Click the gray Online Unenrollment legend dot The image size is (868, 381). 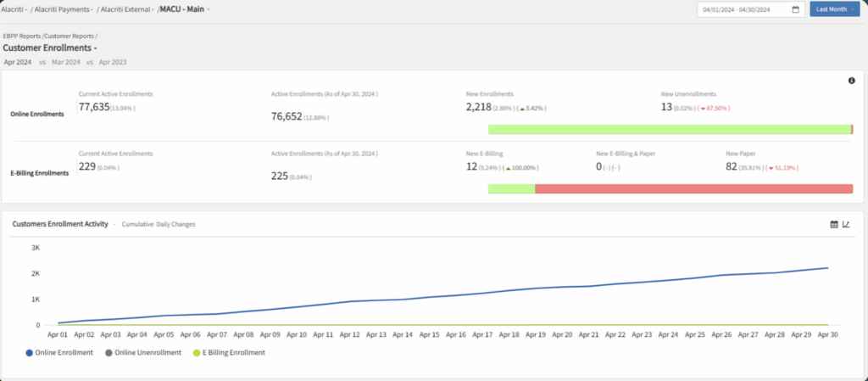click(108, 352)
